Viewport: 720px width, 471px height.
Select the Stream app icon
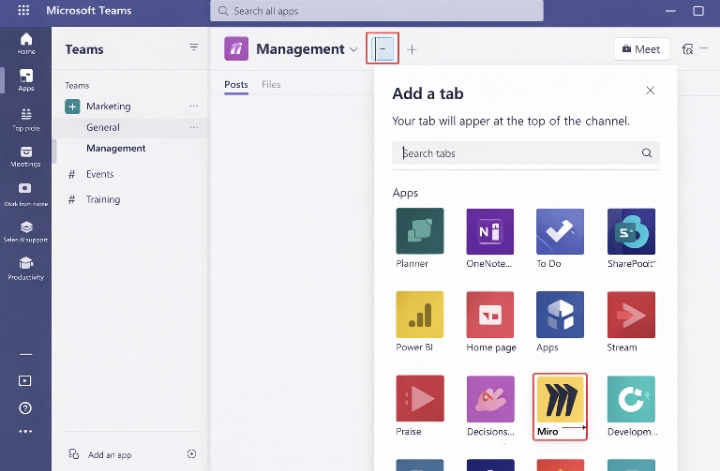coord(631,316)
